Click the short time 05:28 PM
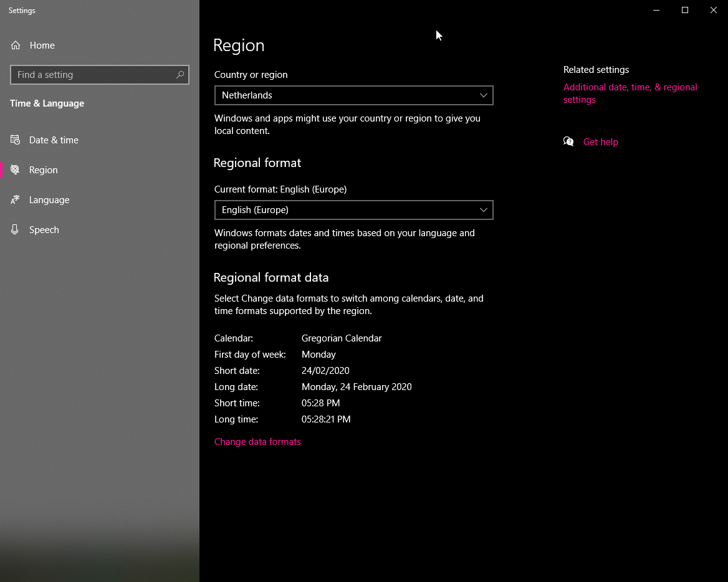This screenshot has width=728, height=582. click(x=320, y=403)
